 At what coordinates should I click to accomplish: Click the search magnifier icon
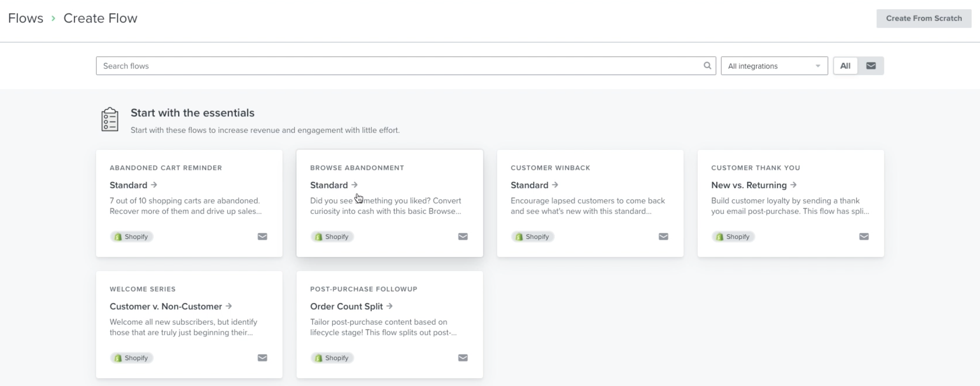point(707,66)
